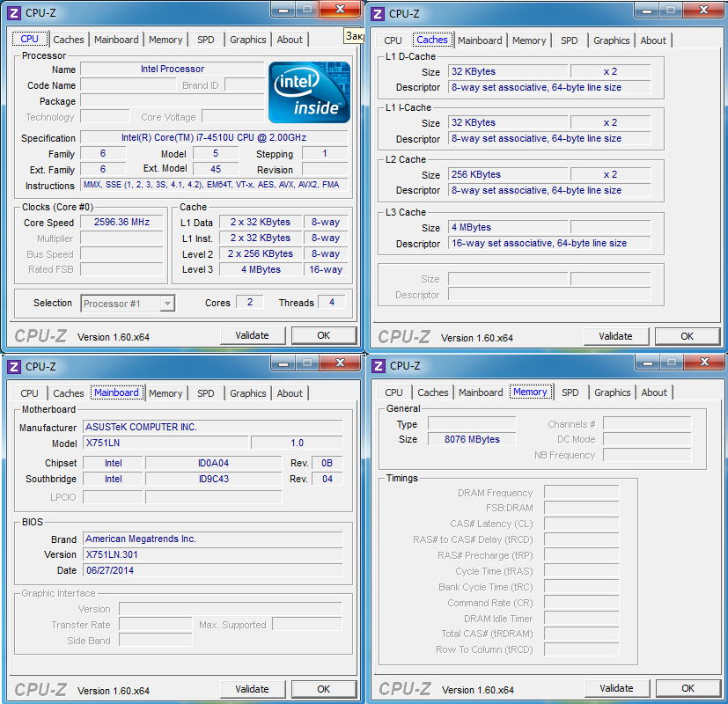The height and width of the screenshot is (704, 728).
Task: Select About tab in the Caches window
Action: [x=653, y=40]
